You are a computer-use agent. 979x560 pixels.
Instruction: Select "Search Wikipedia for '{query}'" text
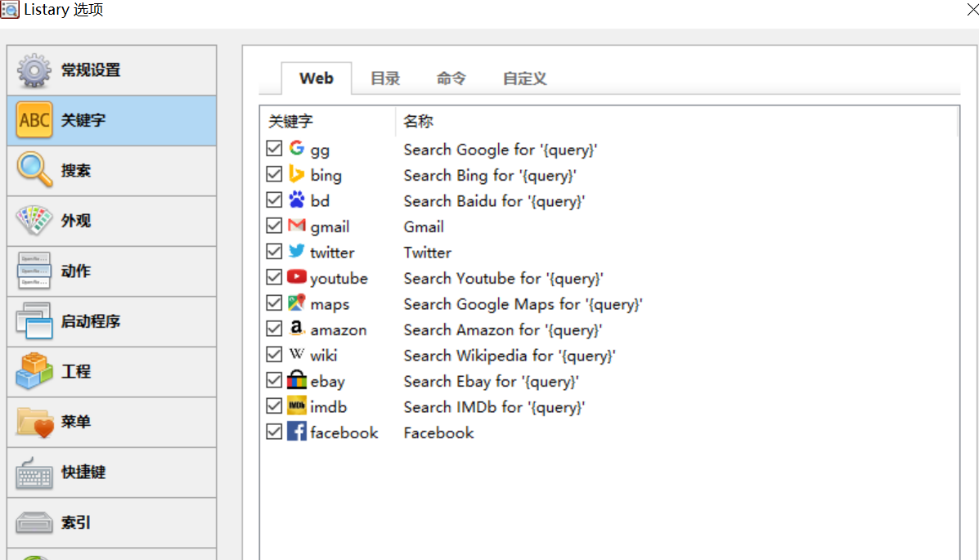tap(510, 356)
